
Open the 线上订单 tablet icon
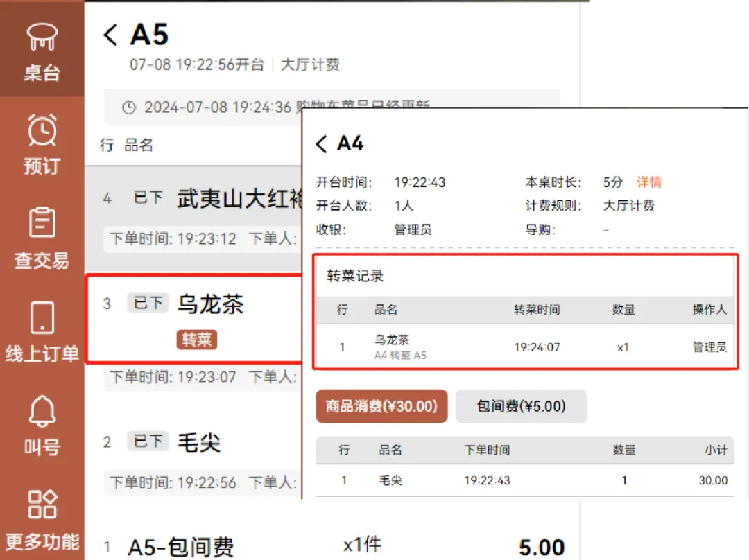(x=42, y=317)
